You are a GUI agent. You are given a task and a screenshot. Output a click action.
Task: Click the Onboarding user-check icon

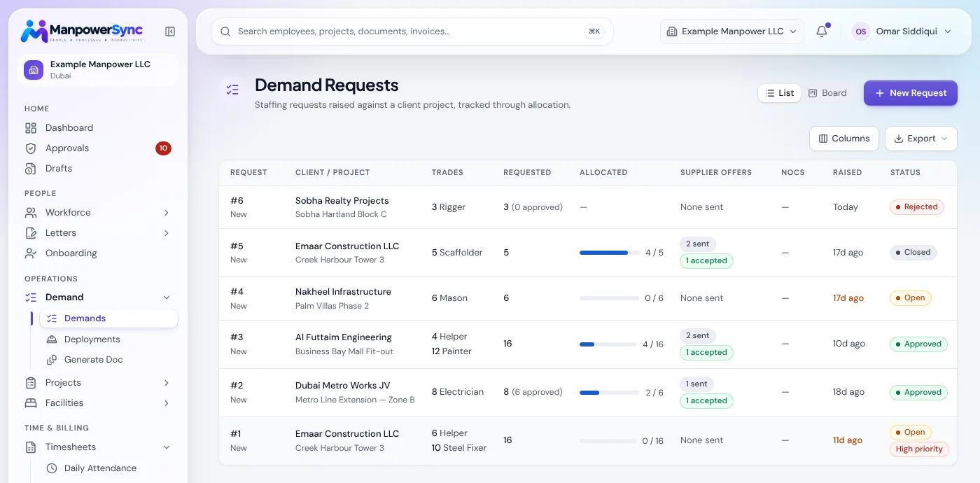tap(31, 253)
